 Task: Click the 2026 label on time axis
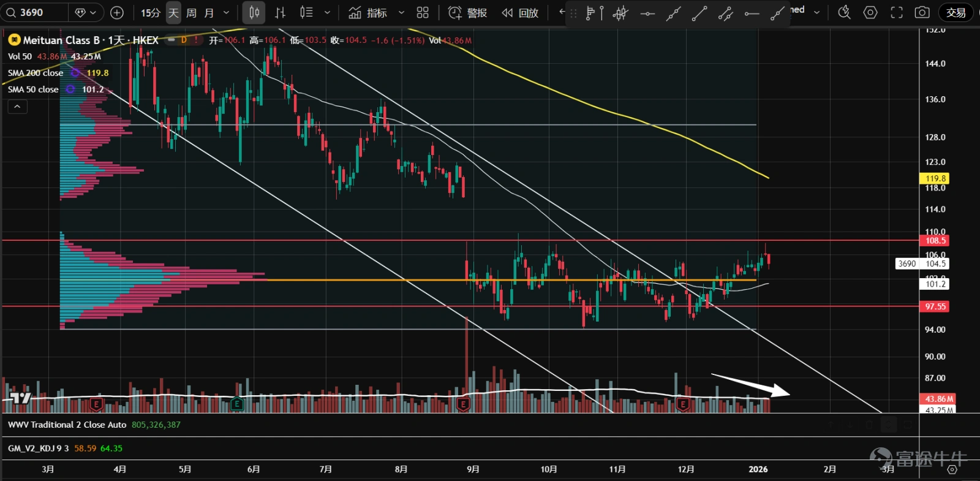(758, 469)
